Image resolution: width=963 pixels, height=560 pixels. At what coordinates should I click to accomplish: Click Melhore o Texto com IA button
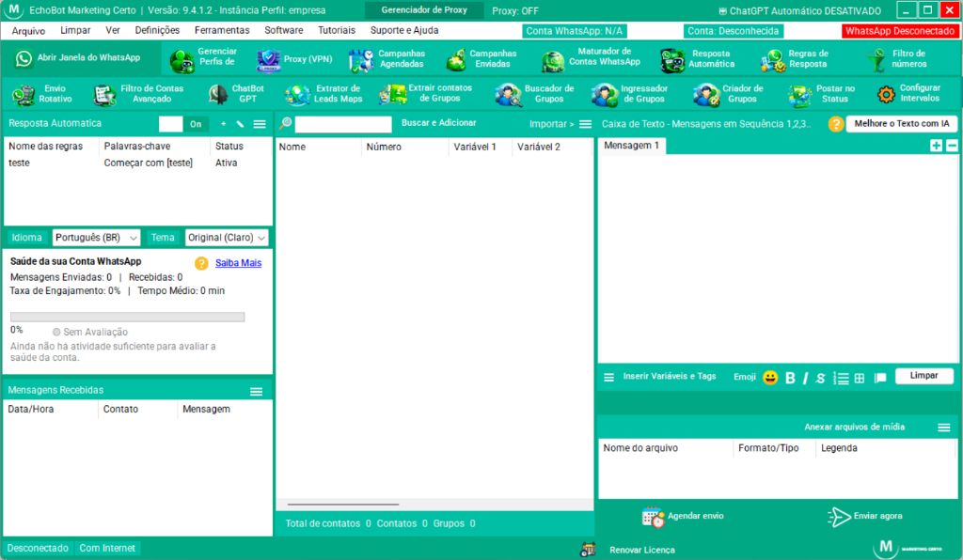[x=902, y=124]
